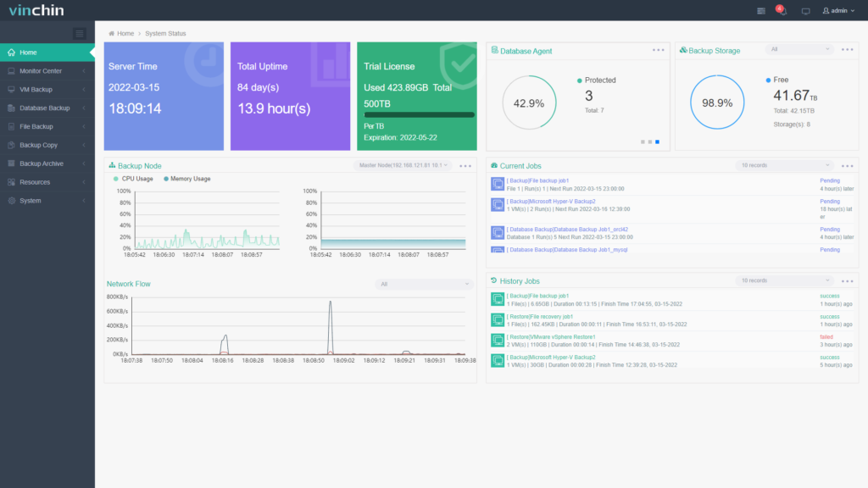This screenshot has height=488, width=868.
Task: Collapse the sidebar using the hamburger icon
Action: (79, 34)
